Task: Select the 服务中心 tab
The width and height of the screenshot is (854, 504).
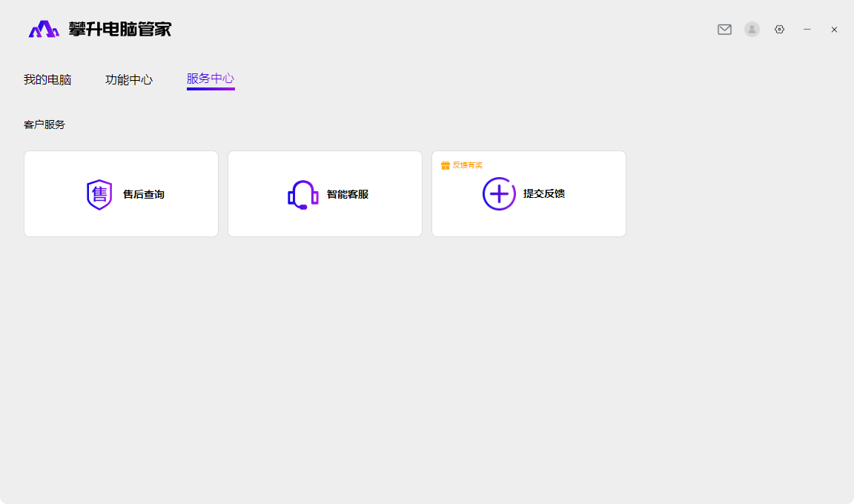Action: click(211, 79)
